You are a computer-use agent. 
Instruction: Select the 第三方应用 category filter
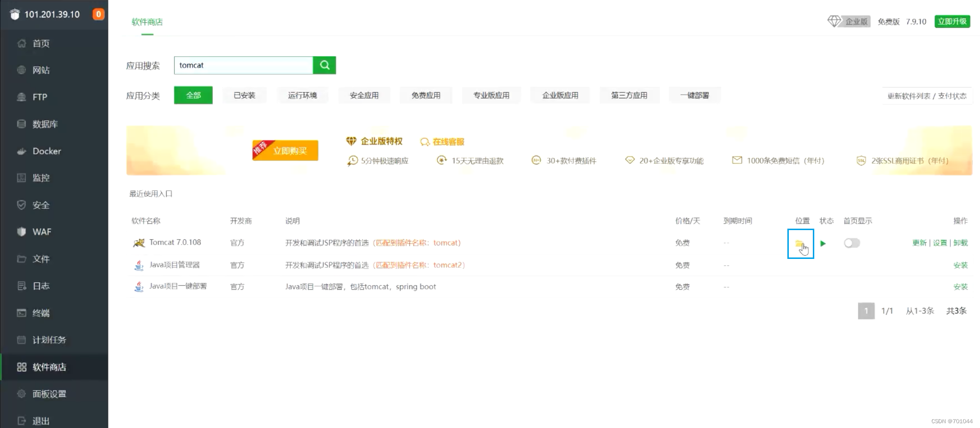[x=629, y=95]
